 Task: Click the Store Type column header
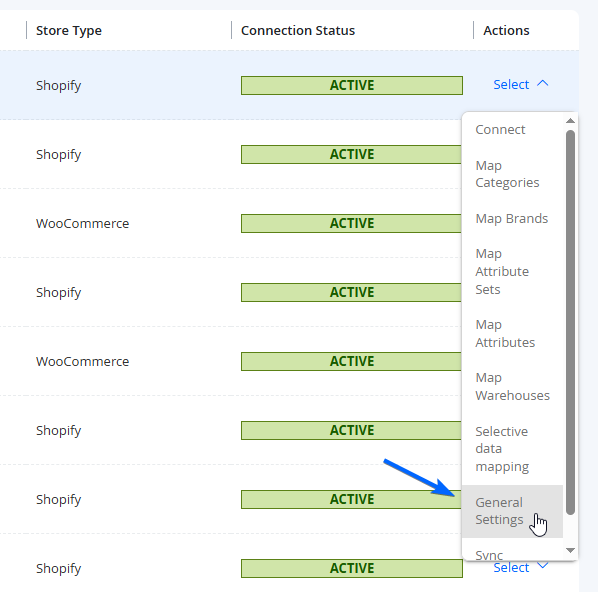pos(69,31)
